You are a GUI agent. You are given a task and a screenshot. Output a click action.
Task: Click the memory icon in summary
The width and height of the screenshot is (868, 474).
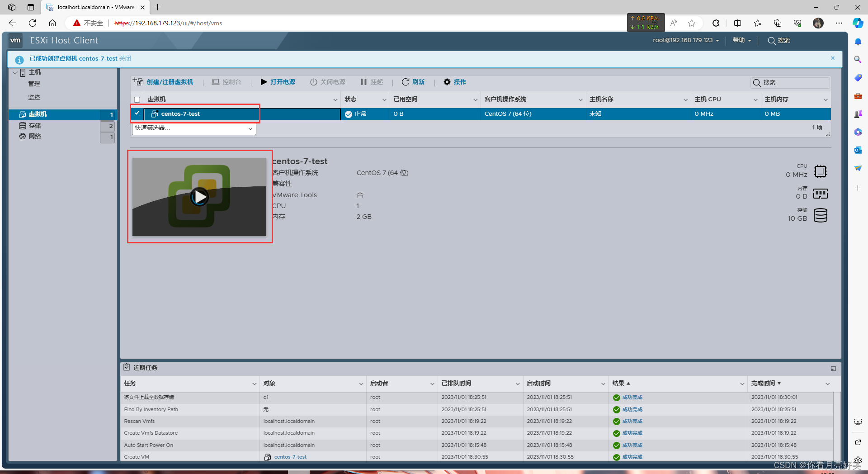coord(821,194)
